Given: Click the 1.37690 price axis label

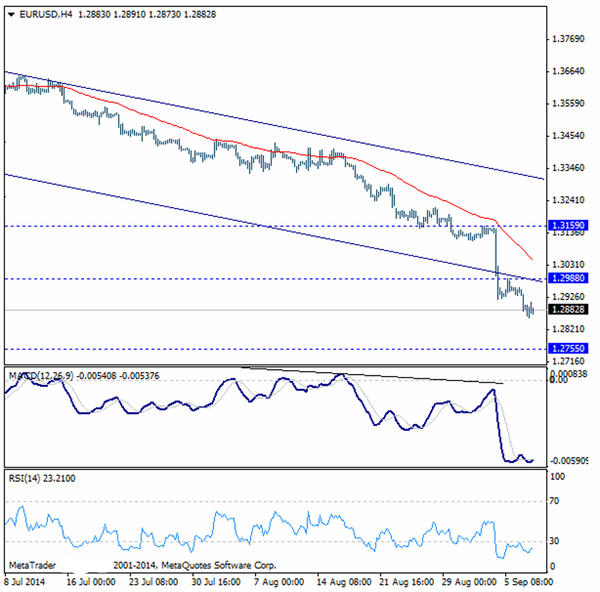Looking at the screenshot, I should tap(569, 40).
